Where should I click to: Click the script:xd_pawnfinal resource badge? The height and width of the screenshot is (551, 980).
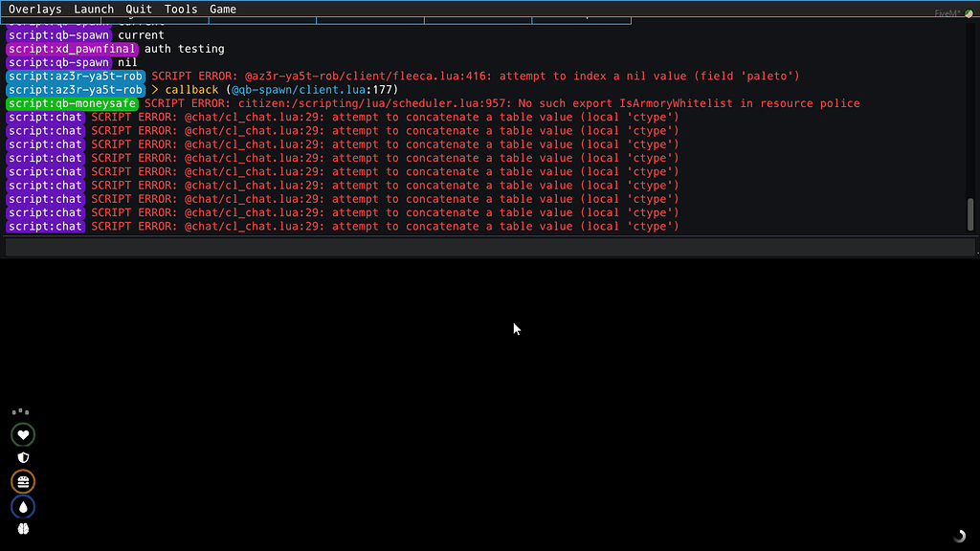[x=71, y=48]
